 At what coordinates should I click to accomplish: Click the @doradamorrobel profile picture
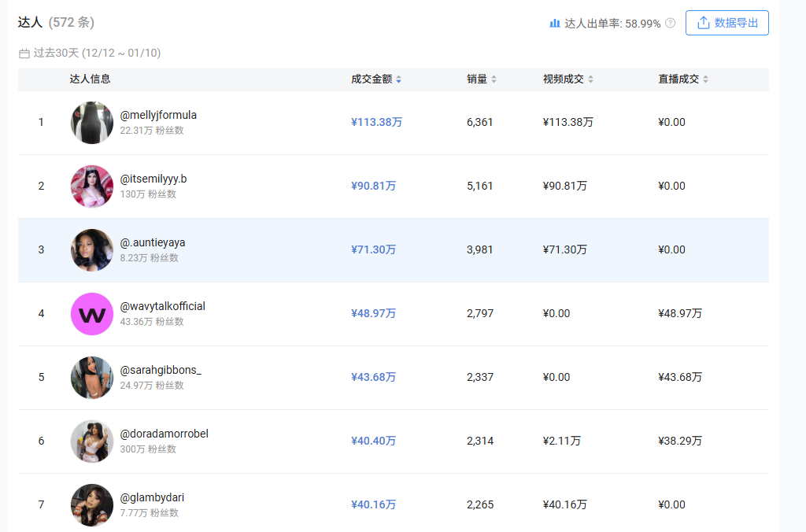[x=92, y=441]
